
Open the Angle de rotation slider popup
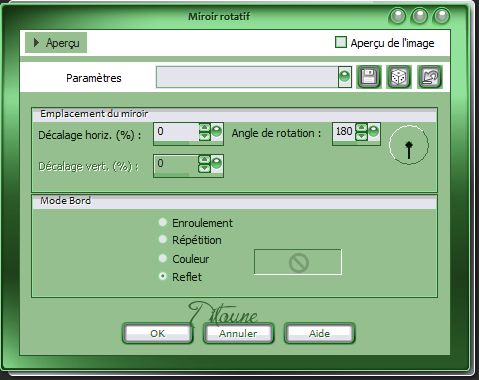[x=374, y=131]
